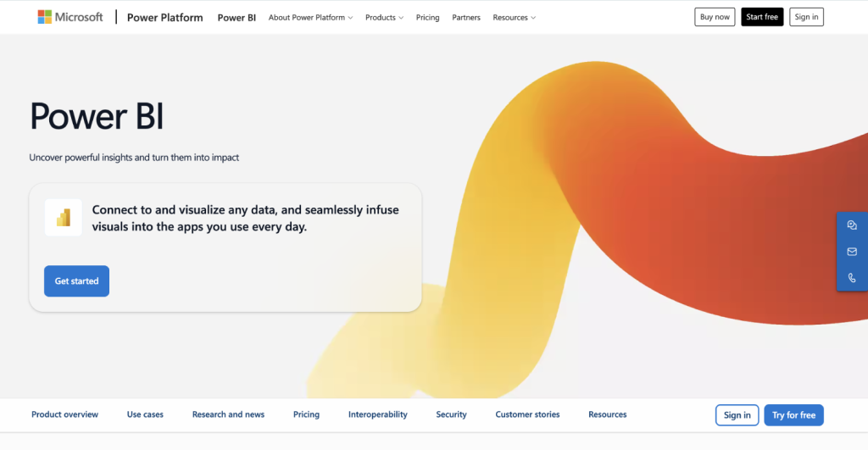Click the Microsoft logo
Screen dimensions: 868x450
click(70, 17)
